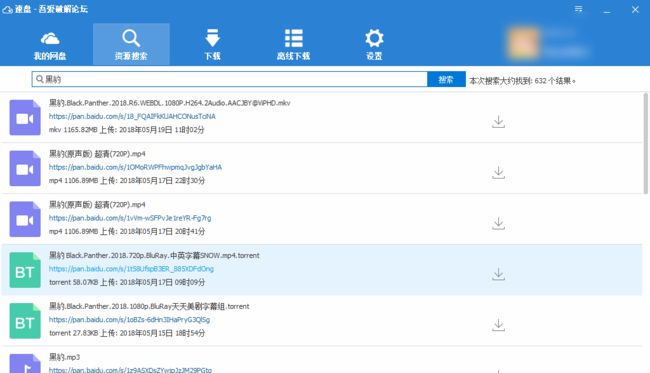Select file name 黑豹.Black.Panther.2018.R6.WEBDL mkv
This screenshot has width=650, height=373.
tap(170, 103)
